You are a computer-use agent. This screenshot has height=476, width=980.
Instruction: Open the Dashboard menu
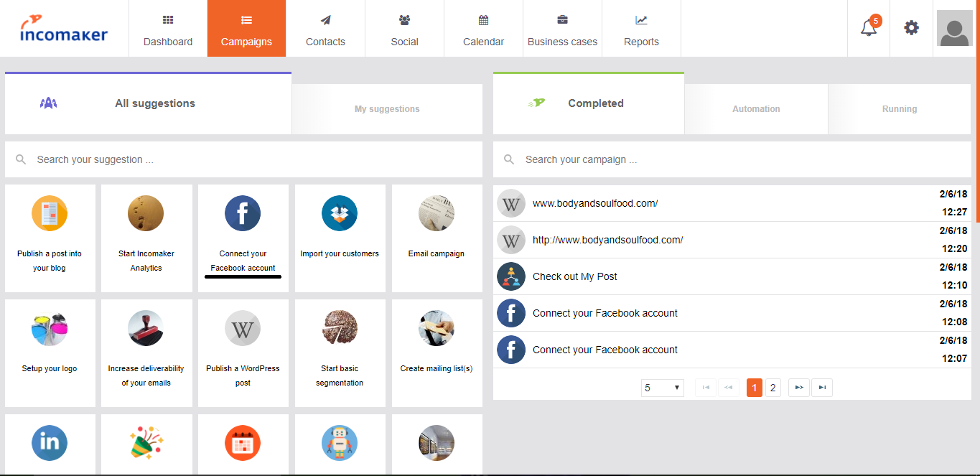[x=168, y=29]
